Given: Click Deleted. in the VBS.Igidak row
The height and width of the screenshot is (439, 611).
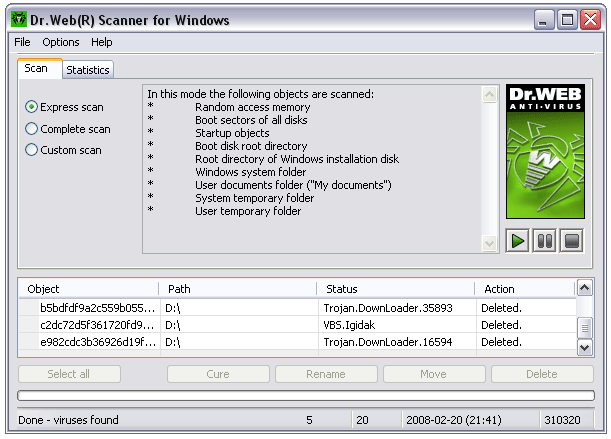Looking at the screenshot, I should tap(501, 324).
